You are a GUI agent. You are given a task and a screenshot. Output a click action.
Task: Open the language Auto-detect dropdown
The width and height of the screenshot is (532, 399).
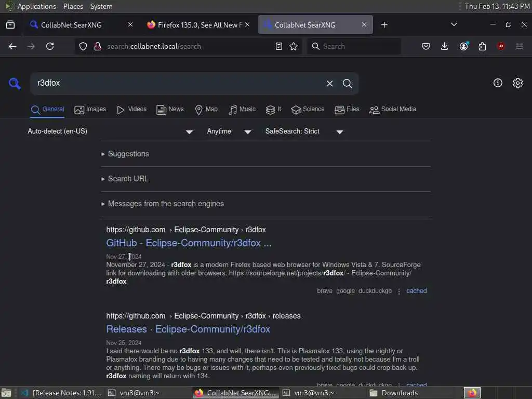tap(110, 131)
